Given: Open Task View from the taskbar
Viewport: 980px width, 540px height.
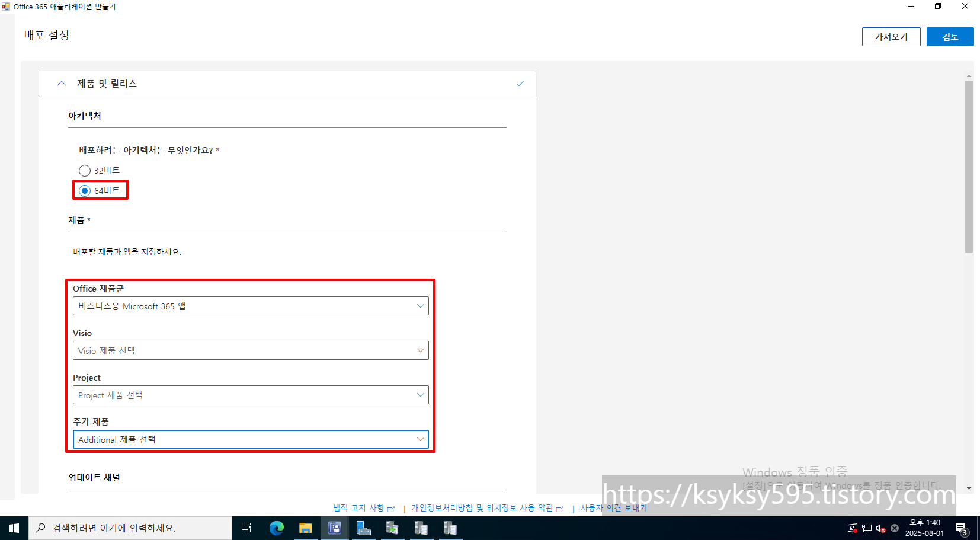Looking at the screenshot, I should pos(246,528).
